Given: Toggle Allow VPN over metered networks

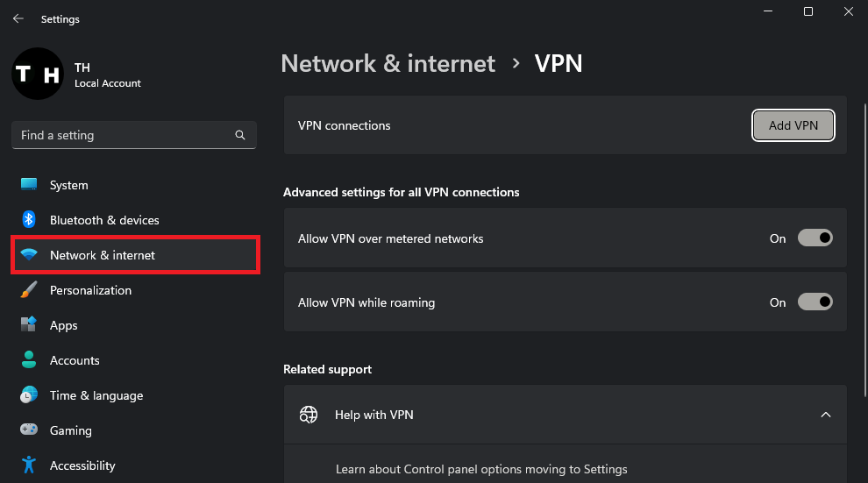Looking at the screenshot, I should [815, 238].
